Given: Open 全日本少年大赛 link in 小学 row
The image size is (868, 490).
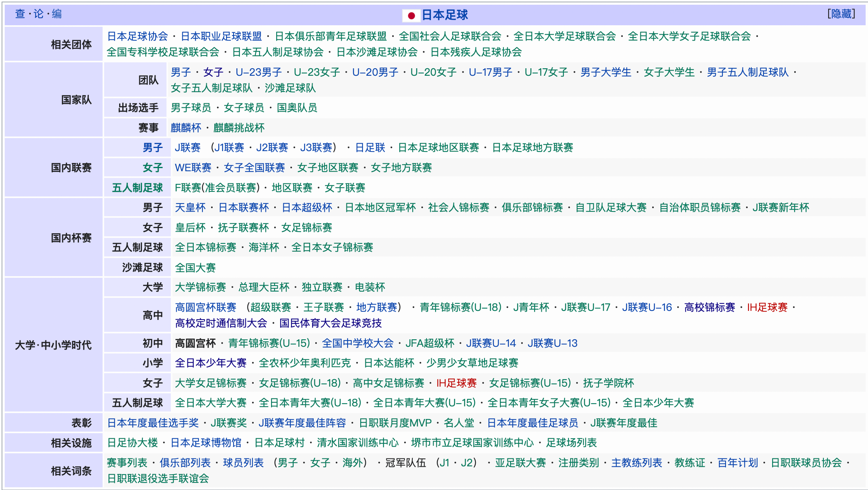Looking at the screenshot, I should [x=211, y=363].
